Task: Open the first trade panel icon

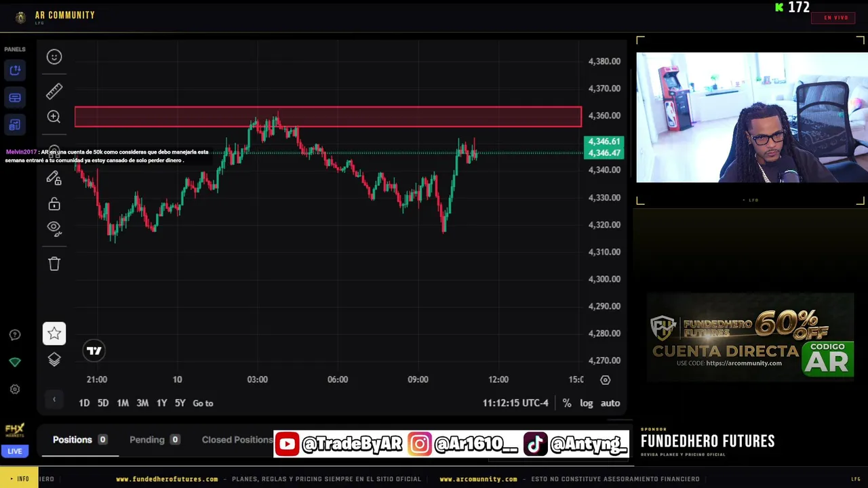Action: [15, 70]
